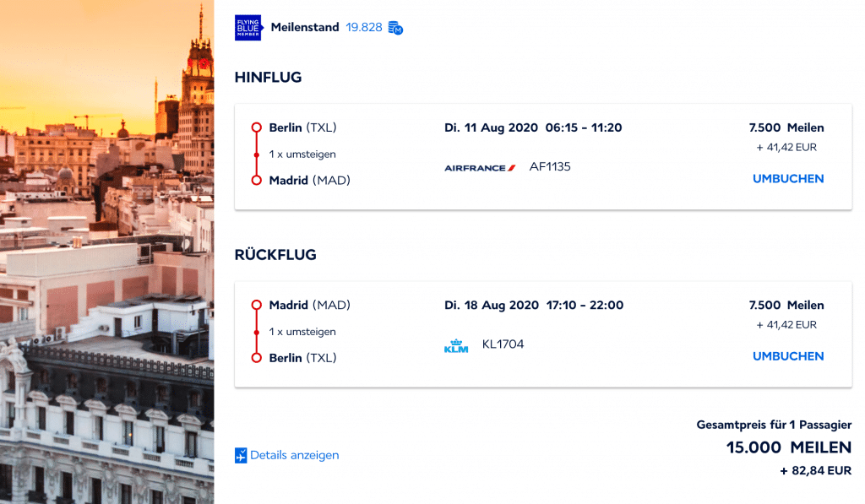Select flight number AF1135
Image resolution: width=865 pixels, height=504 pixels.
tap(550, 167)
